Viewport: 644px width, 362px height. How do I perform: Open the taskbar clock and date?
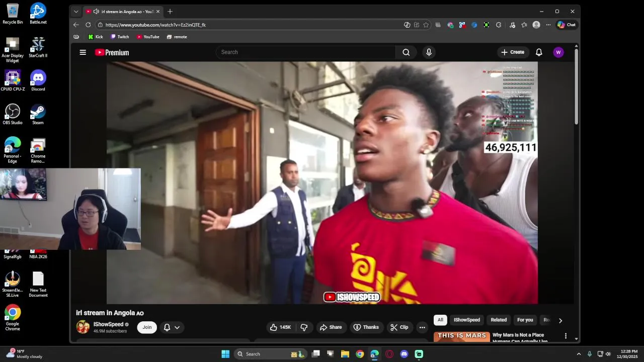629,354
